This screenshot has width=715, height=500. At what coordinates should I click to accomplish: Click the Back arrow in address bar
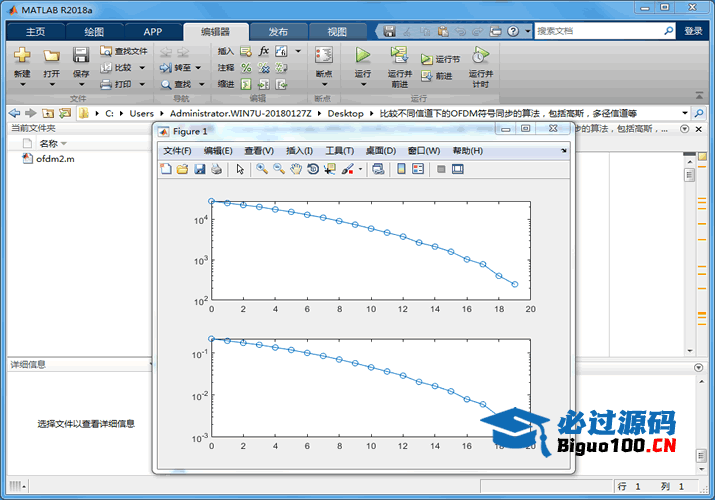(x=15, y=113)
